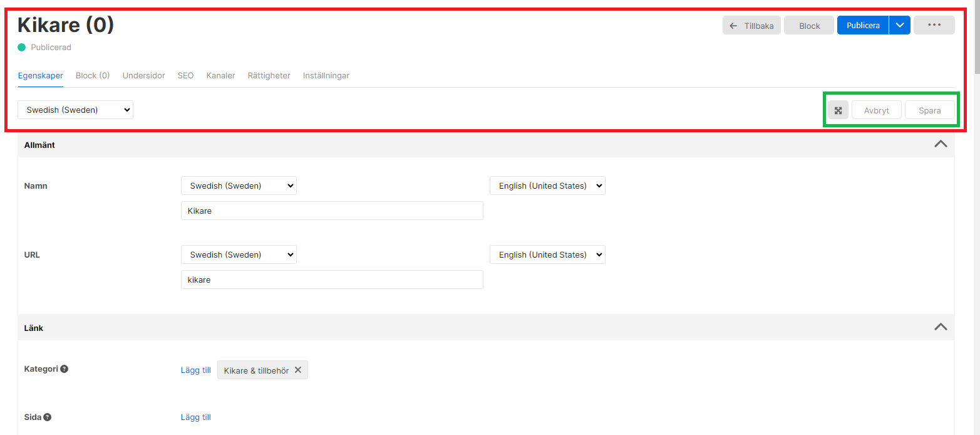Click the help icon next to Kategori
The height and width of the screenshot is (435, 980).
(64, 369)
